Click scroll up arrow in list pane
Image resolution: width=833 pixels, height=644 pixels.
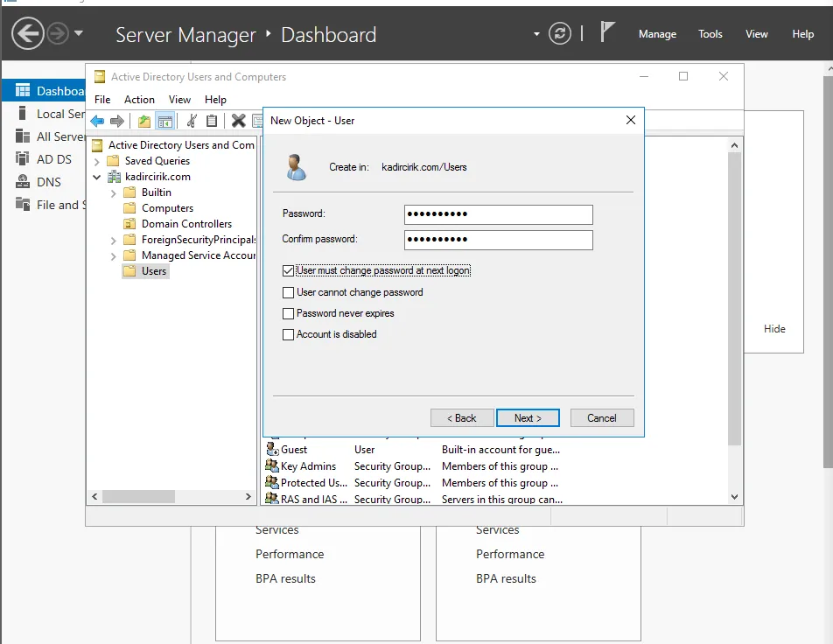tap(734, 145)
